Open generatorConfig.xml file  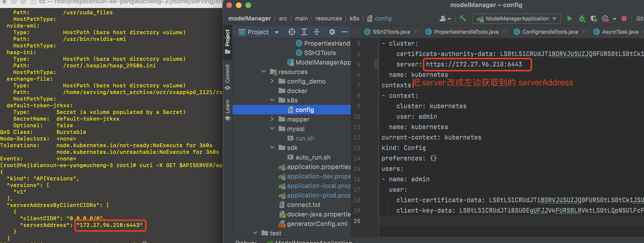point(313,224)
